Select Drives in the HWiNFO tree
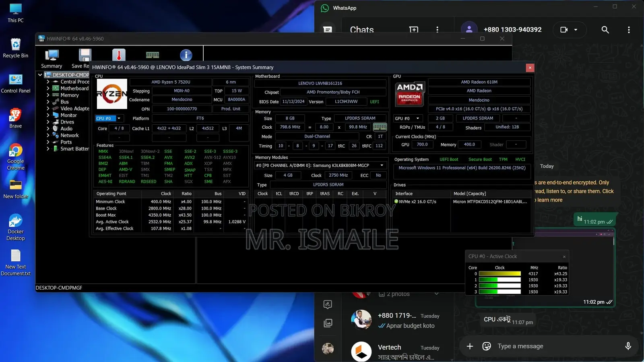The height and width of the screenshot is (362, 644). pyautogui.click(x=67, y=122)
